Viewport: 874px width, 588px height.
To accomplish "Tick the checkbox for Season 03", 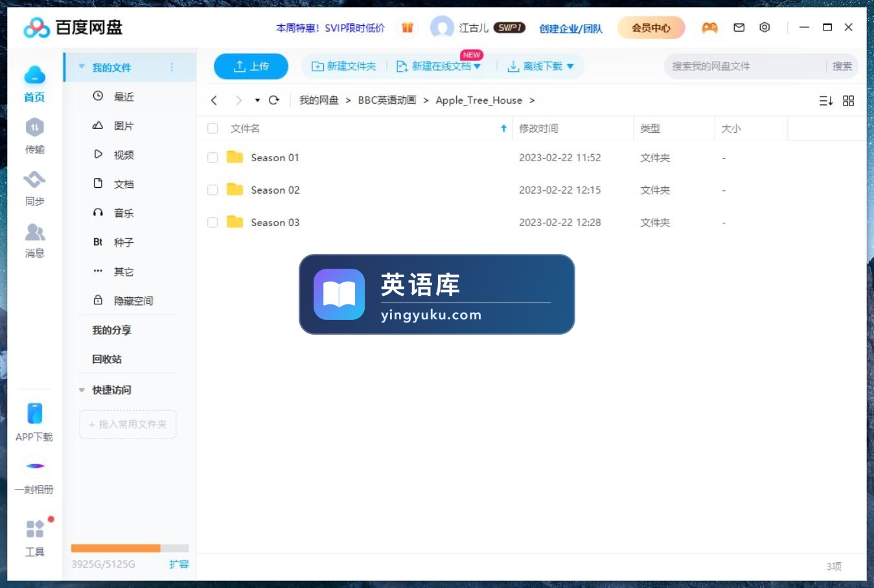I will [x=213, y=222].
